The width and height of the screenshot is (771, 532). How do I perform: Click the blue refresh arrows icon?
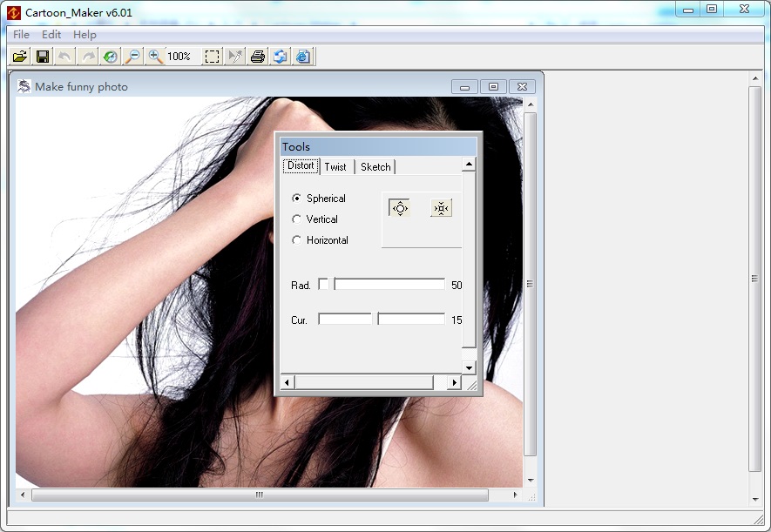click(x=281, y=57)
